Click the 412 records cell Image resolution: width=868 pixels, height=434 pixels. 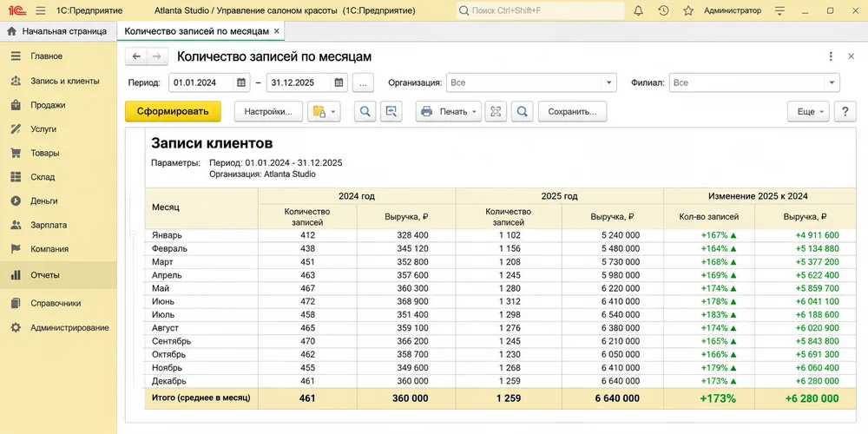[307, 235]
